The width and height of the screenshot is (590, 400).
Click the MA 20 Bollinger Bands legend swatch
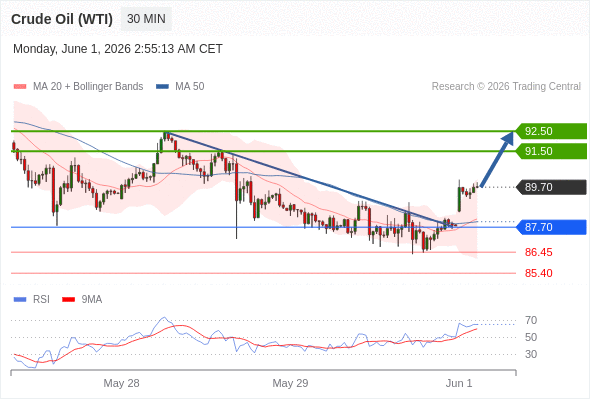[20, 87]
